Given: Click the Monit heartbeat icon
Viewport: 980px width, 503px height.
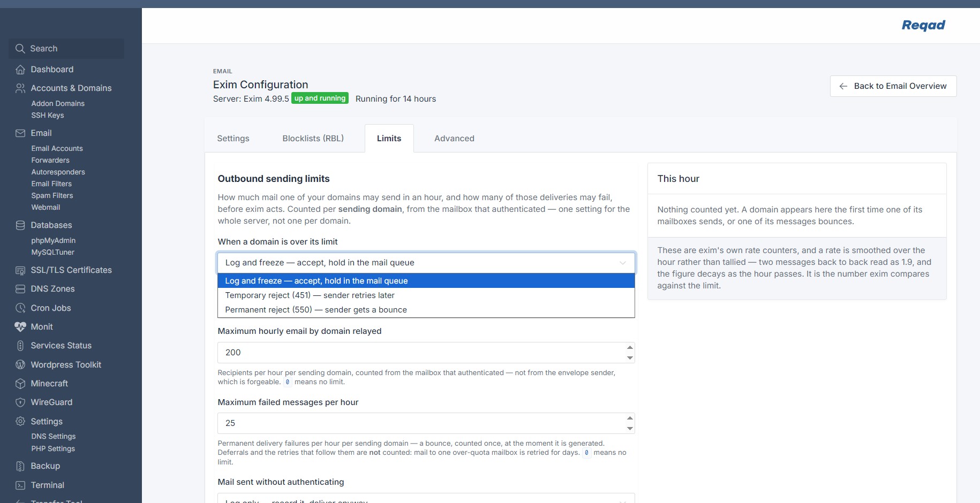Looking at the screenshot, I should coord(20,327).
